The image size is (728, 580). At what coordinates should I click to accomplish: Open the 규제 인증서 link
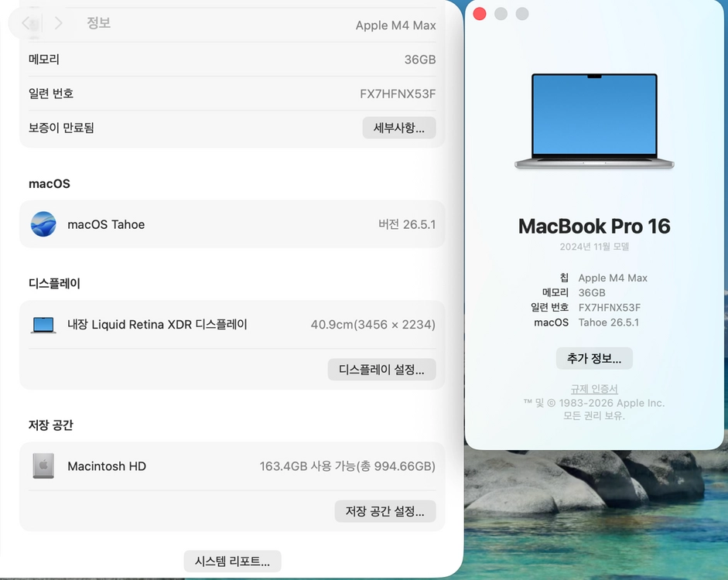click(594, 389)
